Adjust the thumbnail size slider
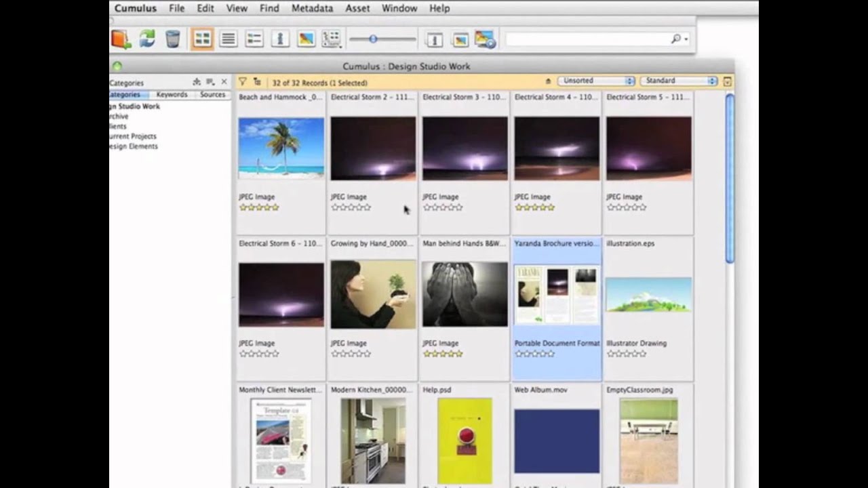Image resolution: width=868 pixels, height=488 pixels. [x=373, y=39]
